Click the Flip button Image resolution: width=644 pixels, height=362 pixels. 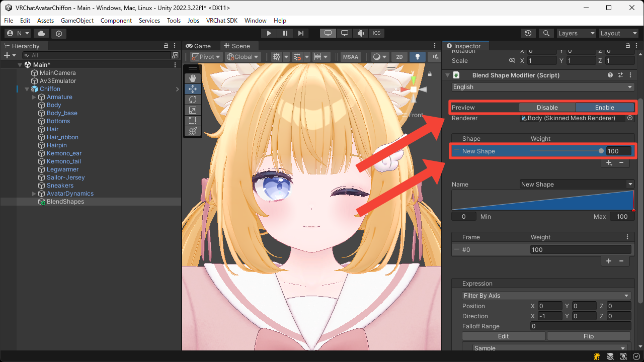tap(588, 336)
